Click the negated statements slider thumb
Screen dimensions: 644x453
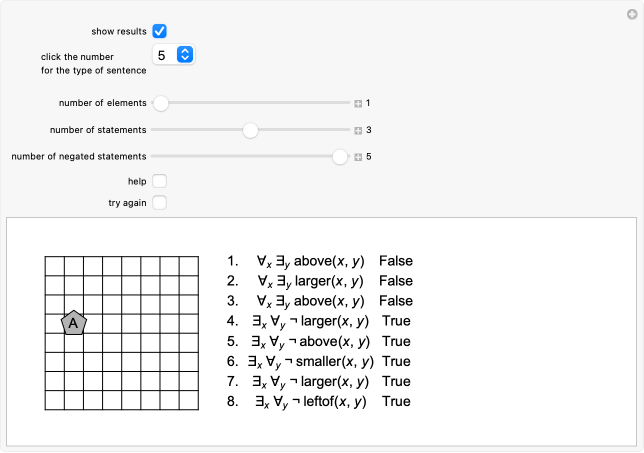click(x=340, y=157)
